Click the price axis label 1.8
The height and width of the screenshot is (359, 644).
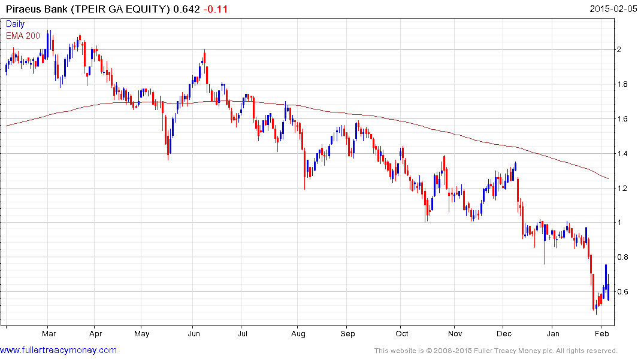[x=622, y=84]
